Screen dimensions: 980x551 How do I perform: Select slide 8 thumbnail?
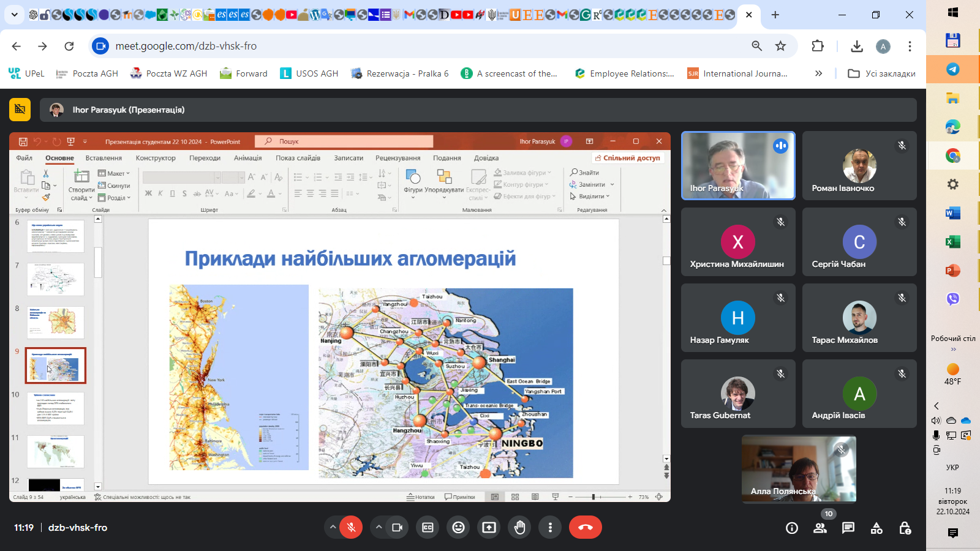pyautogui.click(x=56, y=322)
